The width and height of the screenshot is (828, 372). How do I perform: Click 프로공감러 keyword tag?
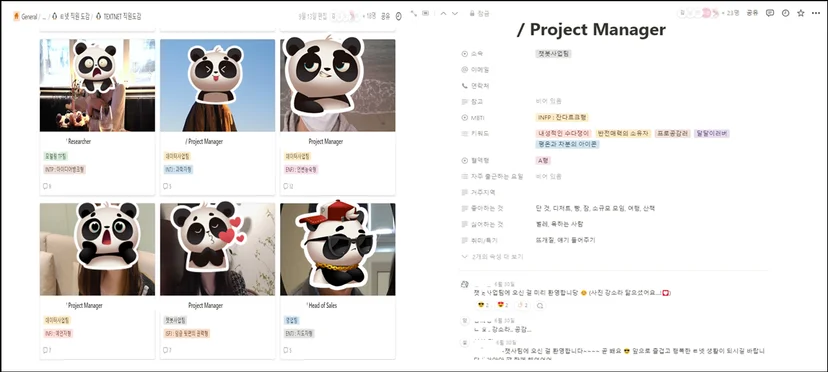tap(673, 134)
